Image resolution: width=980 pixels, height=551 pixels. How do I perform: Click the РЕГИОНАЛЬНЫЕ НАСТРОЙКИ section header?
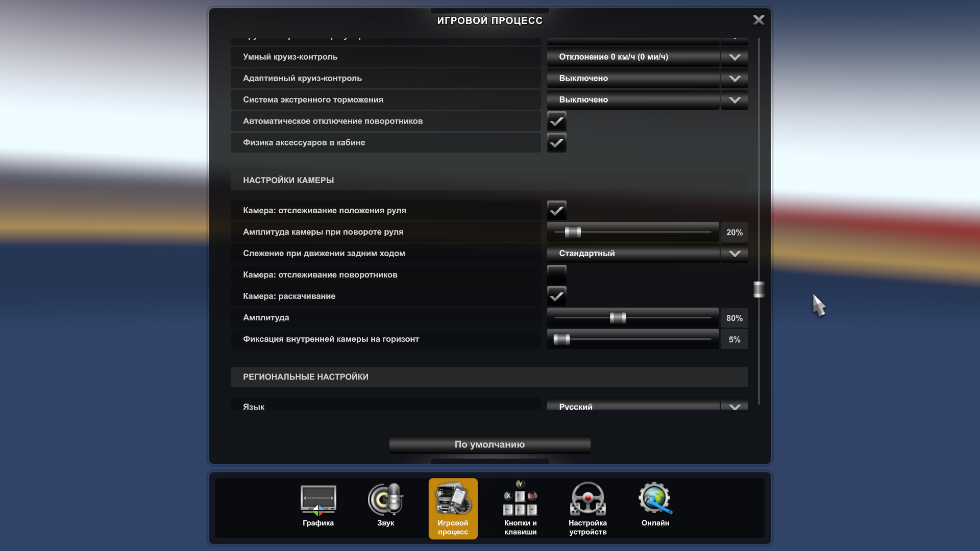489,377
